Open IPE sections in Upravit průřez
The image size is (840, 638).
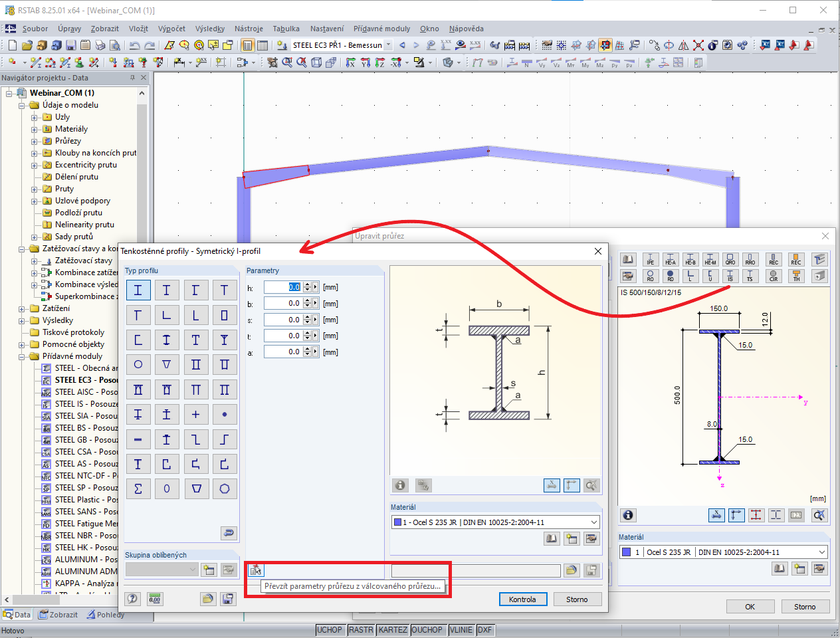tap(651, 259)
